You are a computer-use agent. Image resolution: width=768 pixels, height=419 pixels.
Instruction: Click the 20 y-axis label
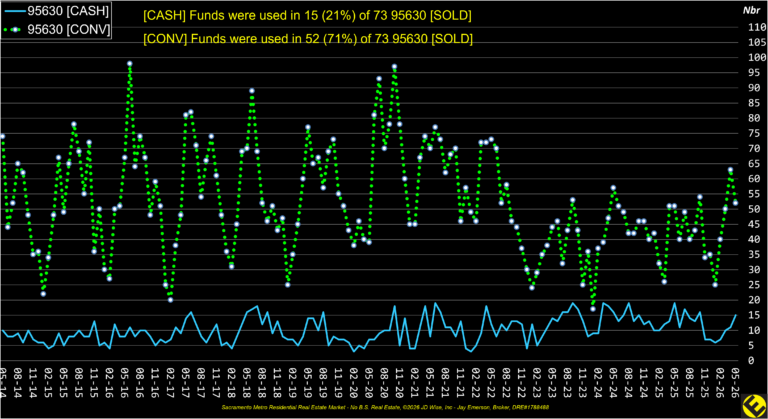point(754,300)
